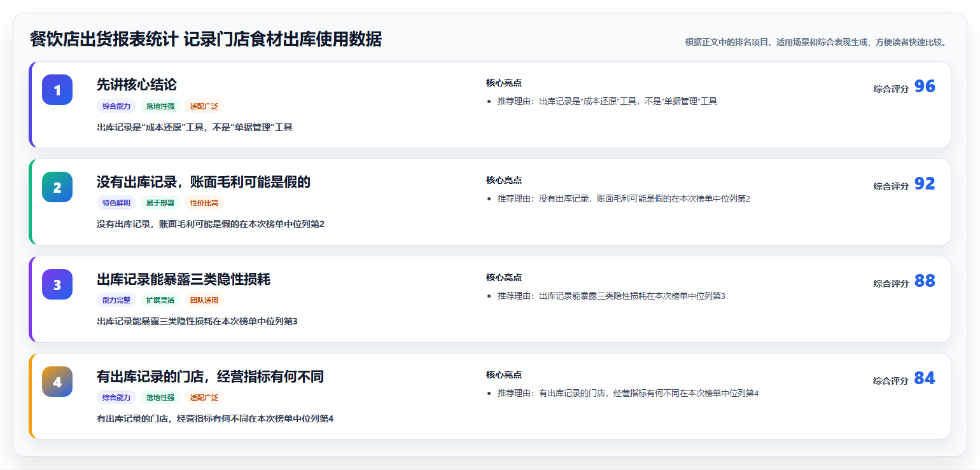980x470 pixels.
Task: Click the score value 96
Action: 925,86
